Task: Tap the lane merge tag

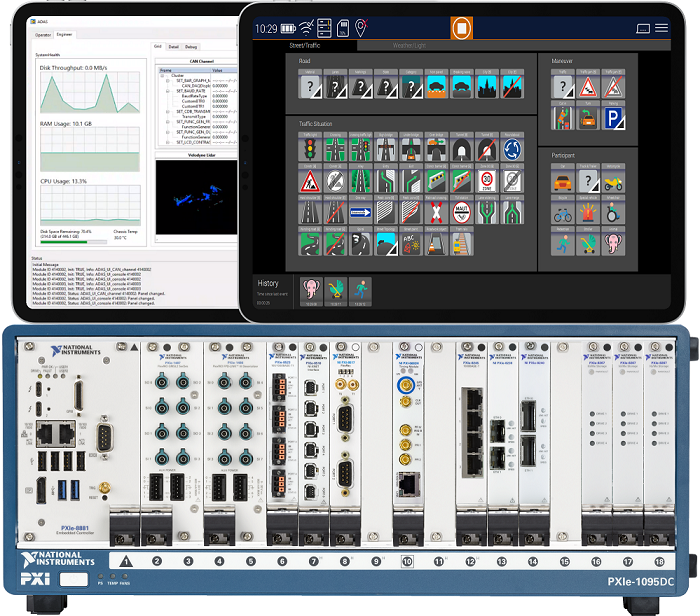Action: 512,212
